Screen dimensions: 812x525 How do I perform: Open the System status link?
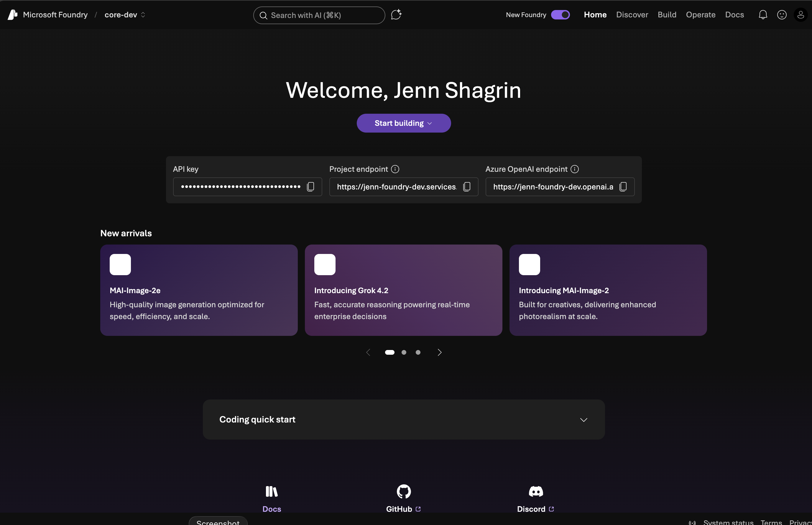(x=728, y=522)
